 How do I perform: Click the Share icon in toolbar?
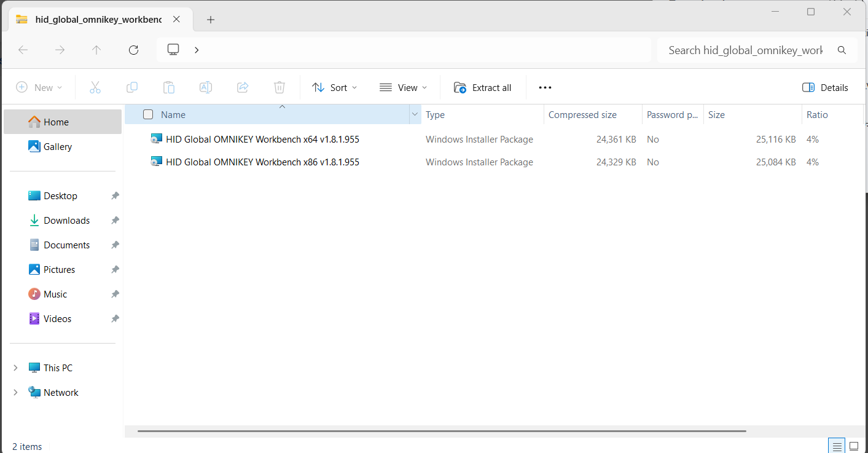coord(243,87)
